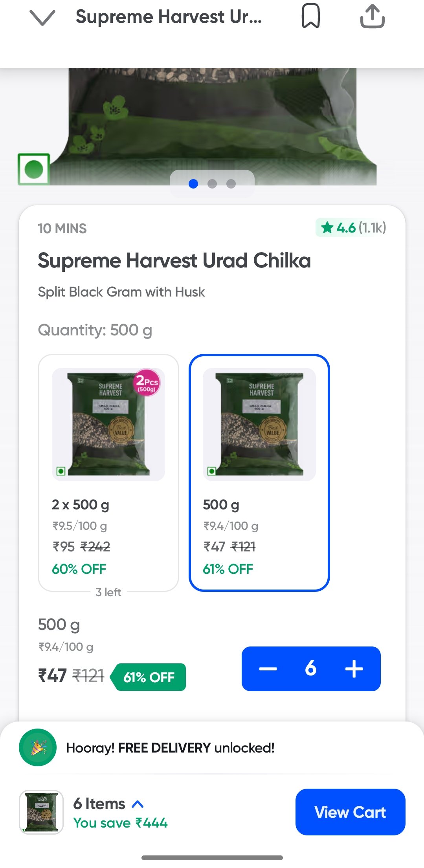Select the 2 x 500 g pack option
Image resolution: width=424 pixels, height=868 pixels.
point(108,472)
